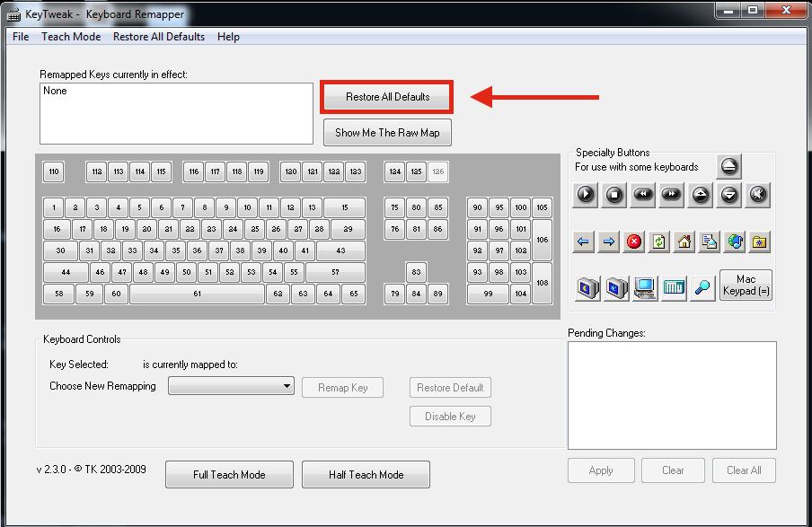812x527 pixels.
Task: Click the play media specialty button
Action: coord(585,195)
